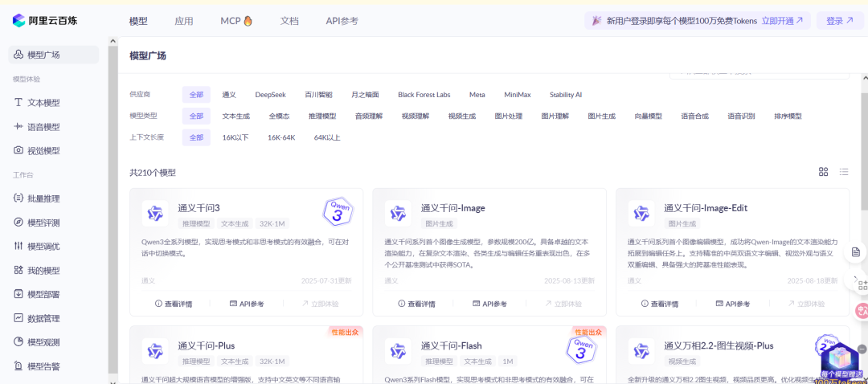The image size is (868, 384).
Task: Filter model type by 推理模型
Action: coord(323,116)
